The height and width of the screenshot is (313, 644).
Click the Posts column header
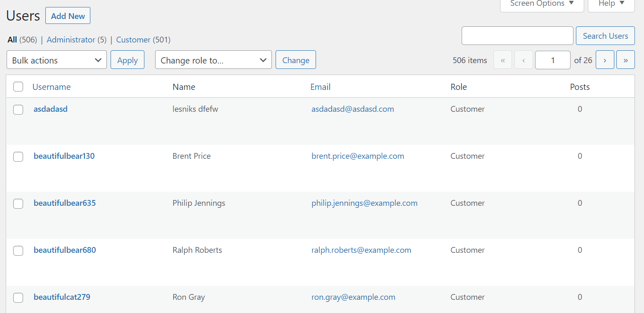(x=580, y=87)
